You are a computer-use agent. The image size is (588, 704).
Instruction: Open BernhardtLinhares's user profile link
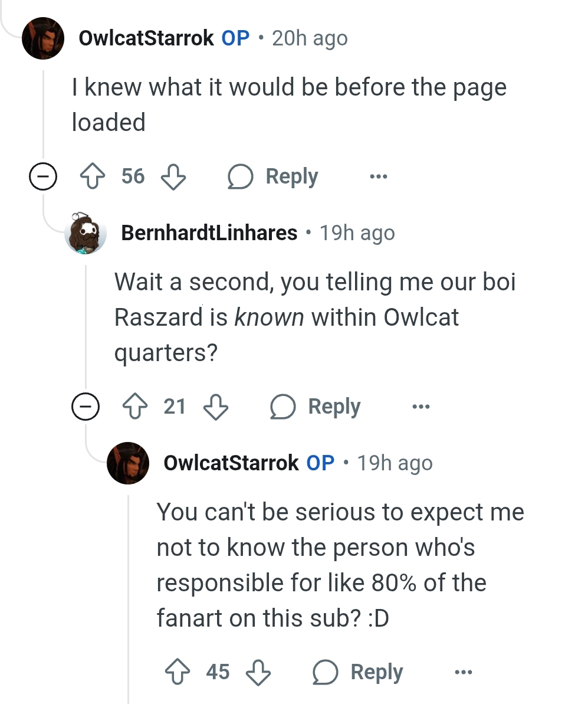209,233
